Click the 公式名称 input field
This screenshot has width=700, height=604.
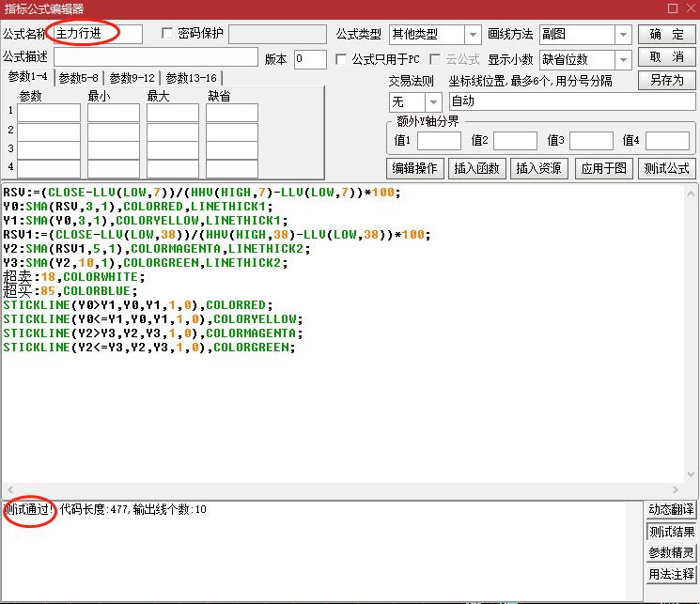coord(98,34)
